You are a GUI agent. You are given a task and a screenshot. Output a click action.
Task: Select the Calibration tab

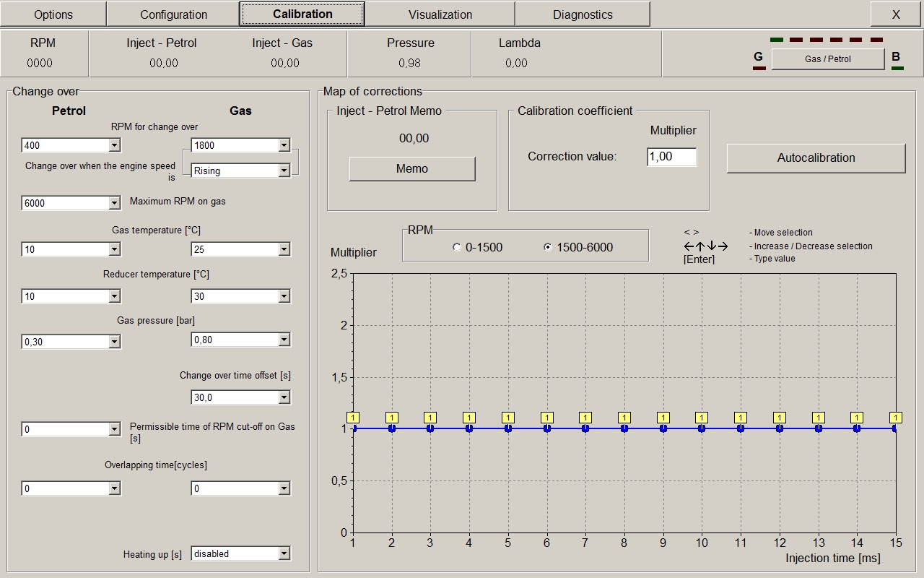click(x=302, y=14)
